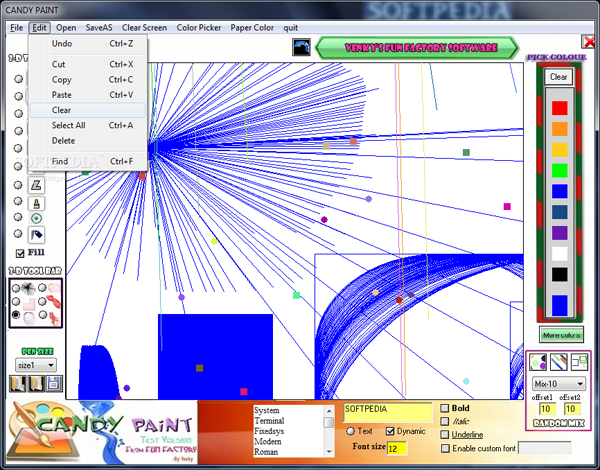Click the font list scroll up arrow
Screen dimensions: 600x470
(x=329, y=411)
